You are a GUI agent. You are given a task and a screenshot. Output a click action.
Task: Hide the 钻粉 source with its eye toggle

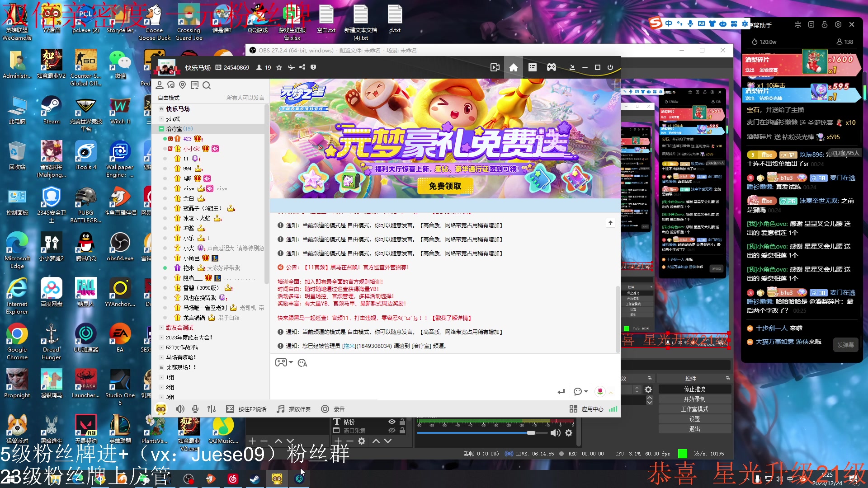click(x=392, y=422)
